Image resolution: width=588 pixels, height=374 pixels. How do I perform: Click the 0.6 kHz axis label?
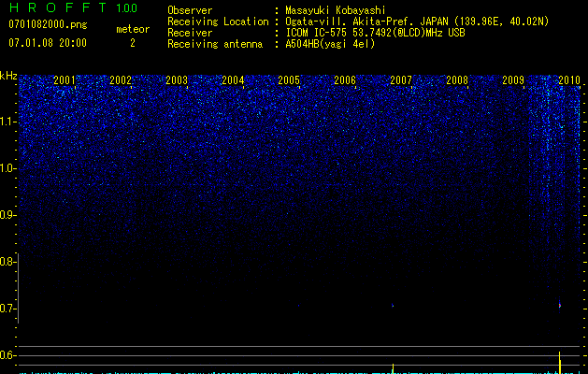[7, 355]
